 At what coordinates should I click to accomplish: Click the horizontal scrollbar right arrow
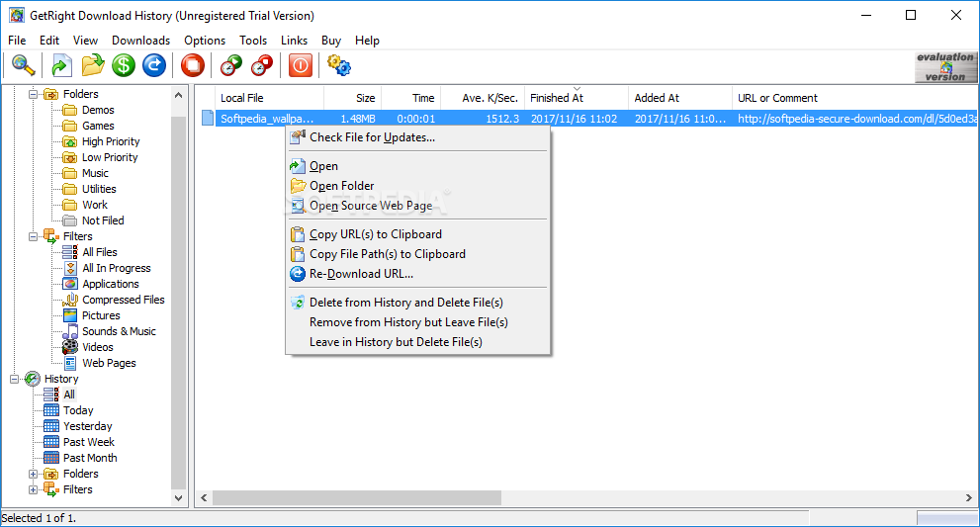[969, 498]
